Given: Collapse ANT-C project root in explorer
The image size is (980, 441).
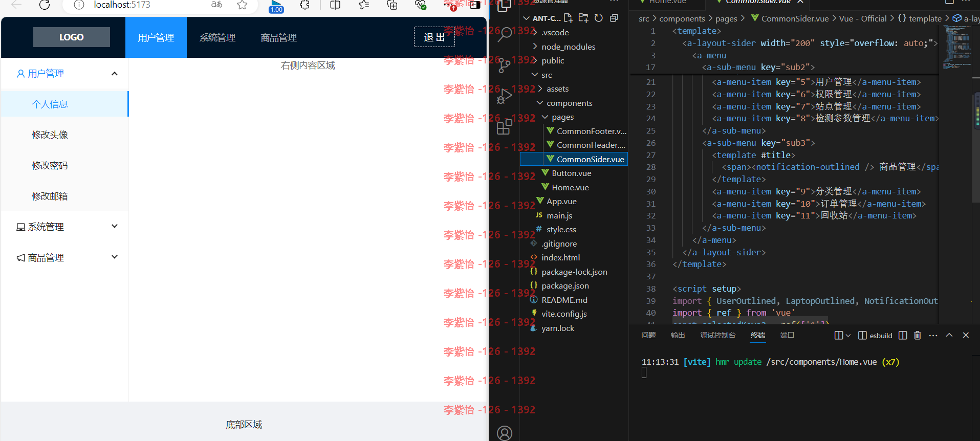Looking at the screenshot, I should [x=541, y=18].
